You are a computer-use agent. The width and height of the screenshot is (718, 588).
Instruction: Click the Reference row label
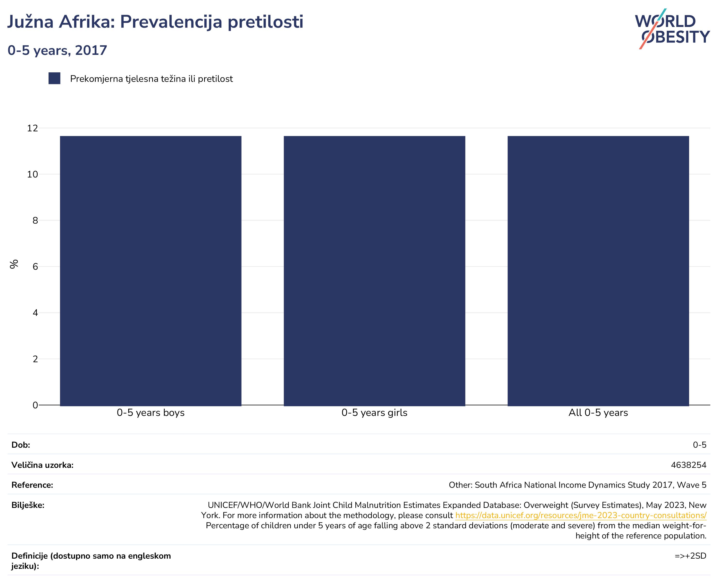[x=32, y=485]
